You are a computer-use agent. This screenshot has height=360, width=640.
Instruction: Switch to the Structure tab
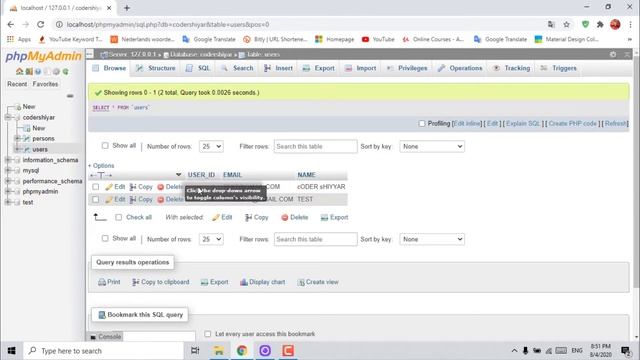156,68
